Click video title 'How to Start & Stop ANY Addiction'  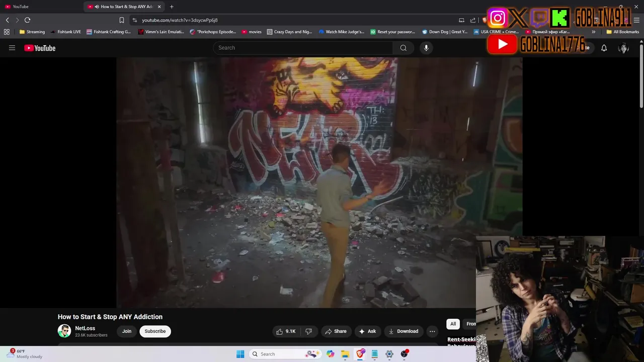click(x=110, y=317)
